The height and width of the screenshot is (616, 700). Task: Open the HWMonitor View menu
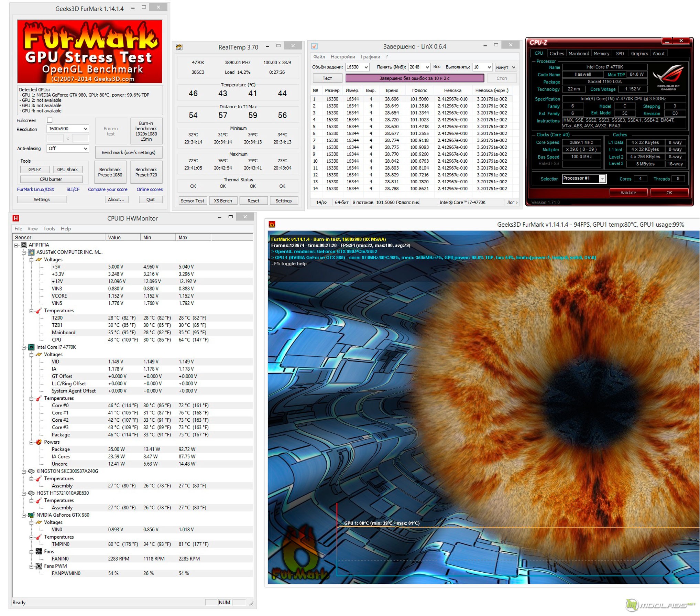coord(33,228)
